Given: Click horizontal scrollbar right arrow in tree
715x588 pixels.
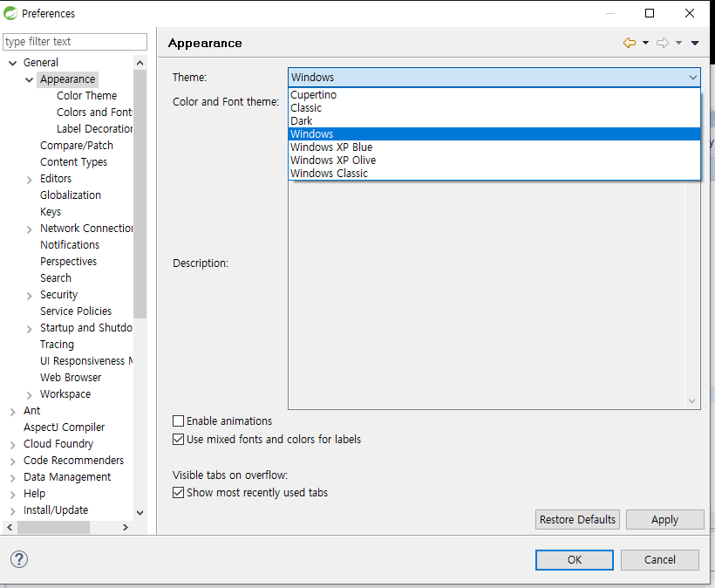Looking at the screenshot, I should coord(126,527).
